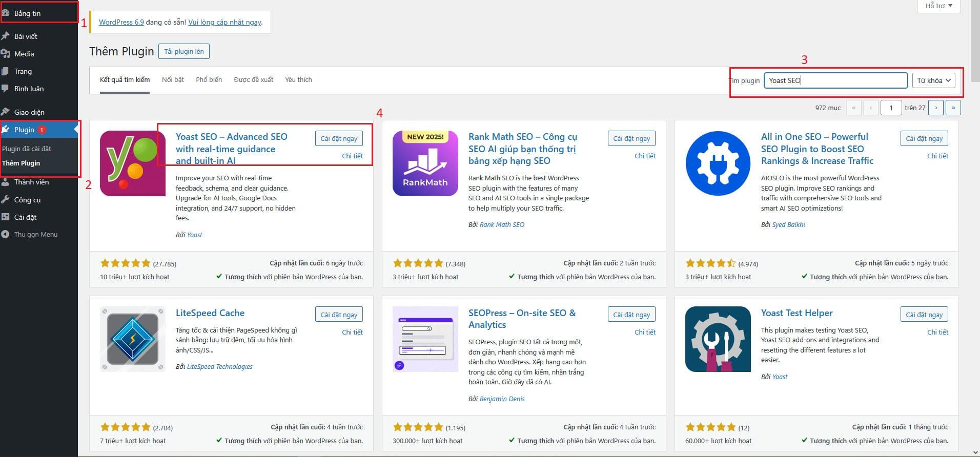This screenshot has height=457, width=980.
Task: Click the comment bubble icon beside Bình luận
Action: [5, 89]
